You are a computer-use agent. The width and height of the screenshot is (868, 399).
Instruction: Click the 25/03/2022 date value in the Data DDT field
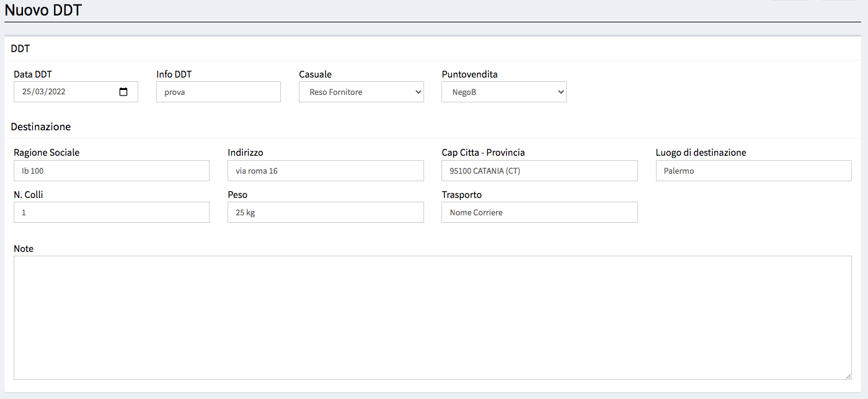click(x=43, y=92)
